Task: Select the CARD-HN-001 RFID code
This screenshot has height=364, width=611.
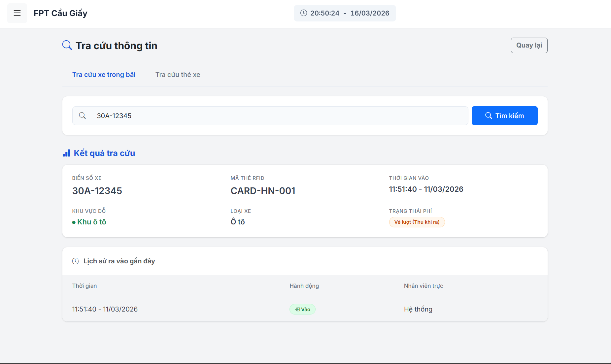Action: (263, 191)
